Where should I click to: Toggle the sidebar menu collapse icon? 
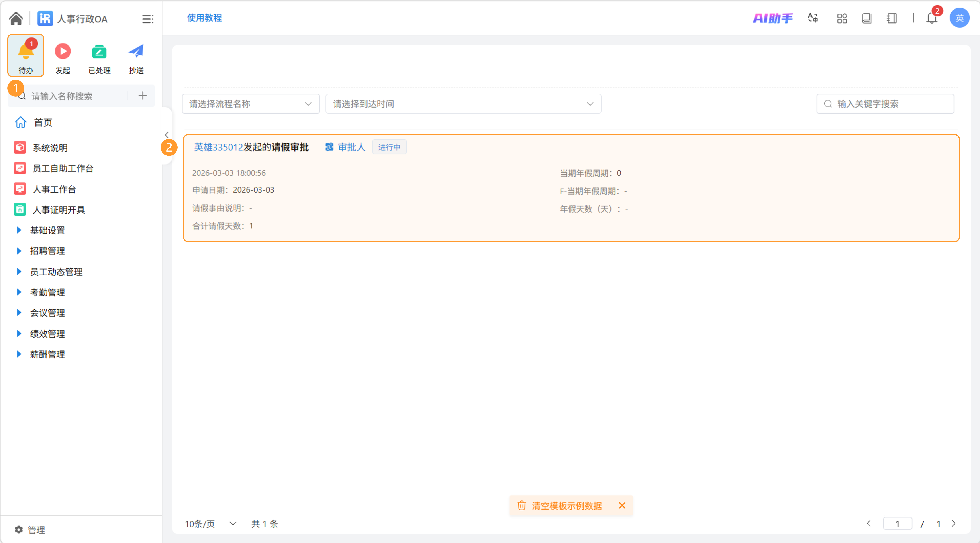(x=148, y=19)
